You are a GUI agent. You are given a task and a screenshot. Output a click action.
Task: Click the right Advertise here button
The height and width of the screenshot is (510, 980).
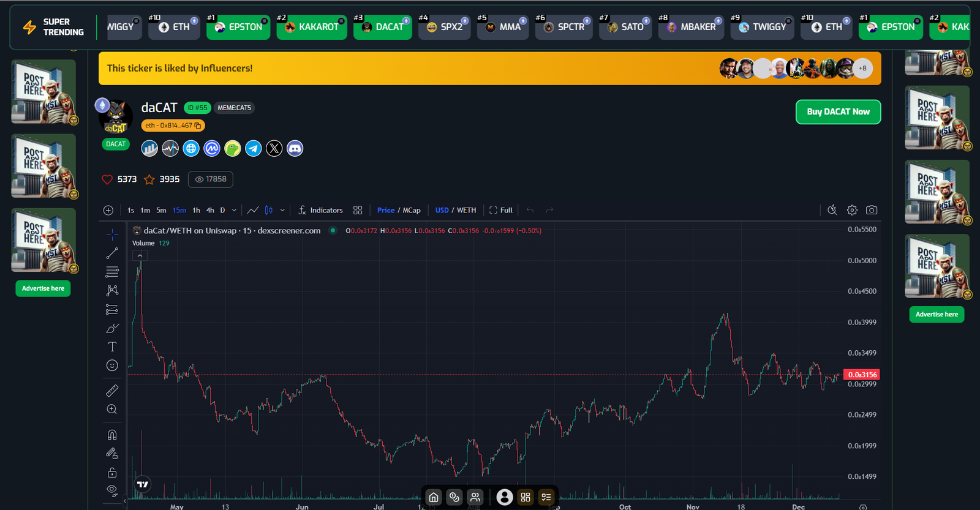[x=937, y=314]
